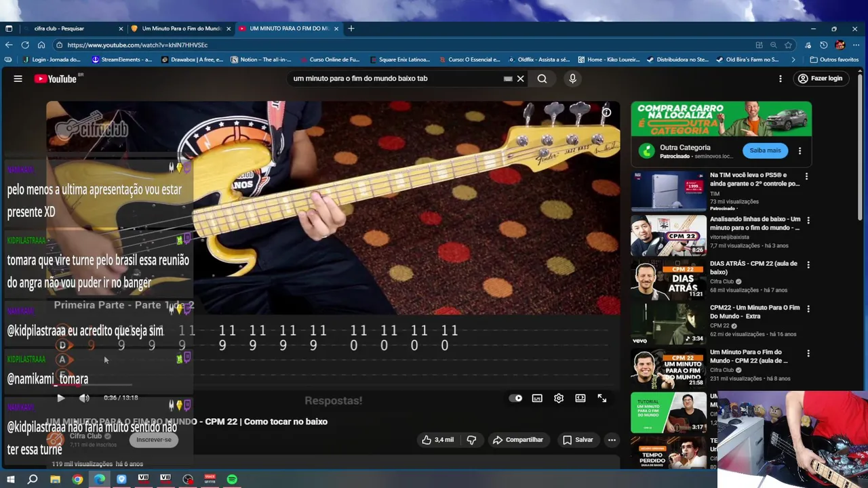Start voice search with the microphone icon

click(572, 79)
